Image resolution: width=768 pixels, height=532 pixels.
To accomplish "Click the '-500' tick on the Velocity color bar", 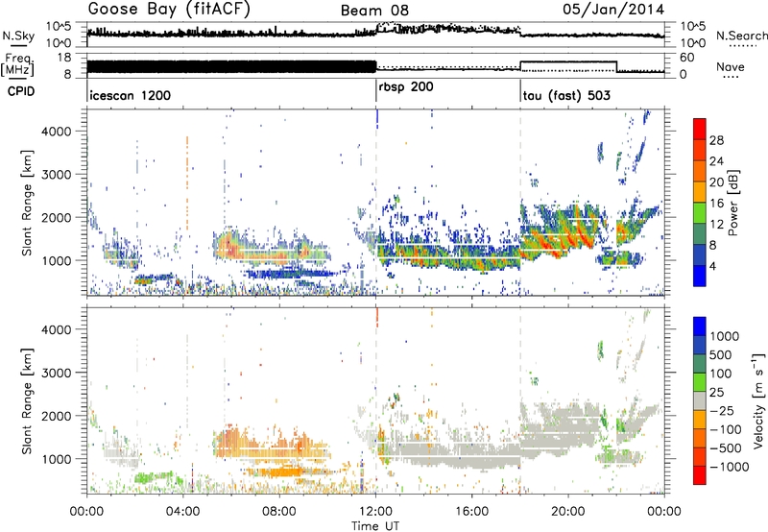I will [725, 448].
